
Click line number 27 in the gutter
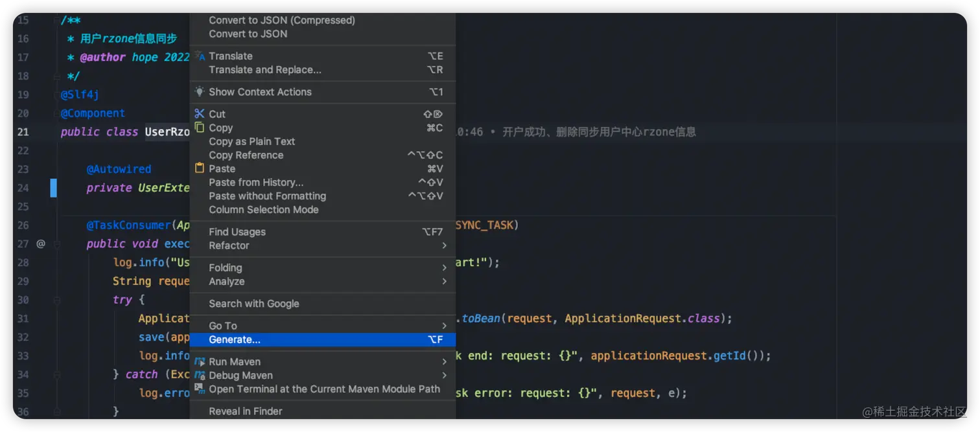coord(23,244)
